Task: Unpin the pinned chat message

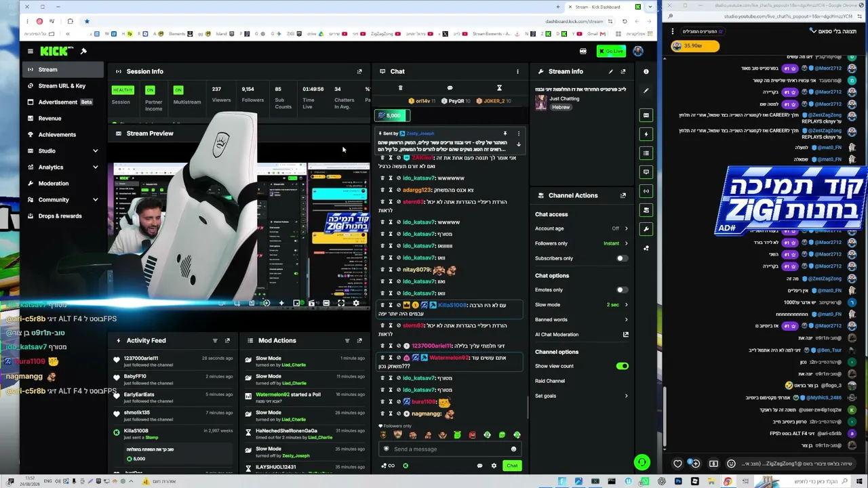Action: click(x=505, y=134)
